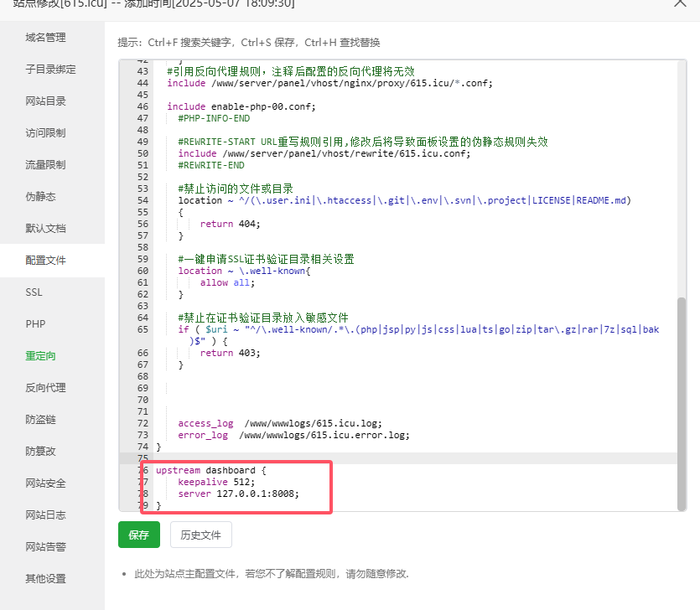Switch to 子目录绑定 tab
The height and width of the screenshot is (610, 700).
tap(50, 70)
